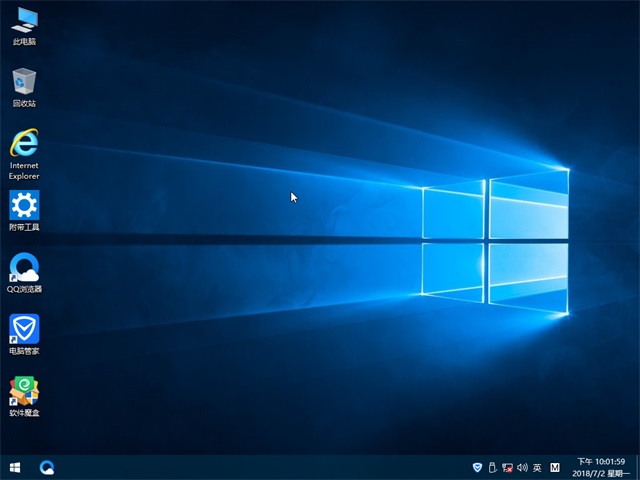Click the date 2018/7/2 星期一 in taskbar
The image size is (640, 480).
[600, 473]
